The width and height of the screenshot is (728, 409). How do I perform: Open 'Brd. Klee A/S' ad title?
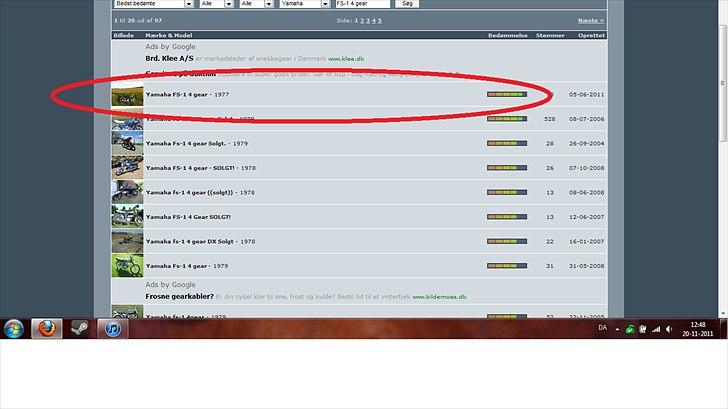click(169, 58)
